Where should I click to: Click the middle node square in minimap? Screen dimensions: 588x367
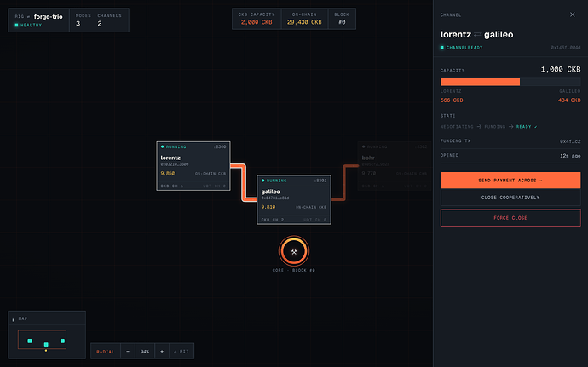tap(46, 344)
